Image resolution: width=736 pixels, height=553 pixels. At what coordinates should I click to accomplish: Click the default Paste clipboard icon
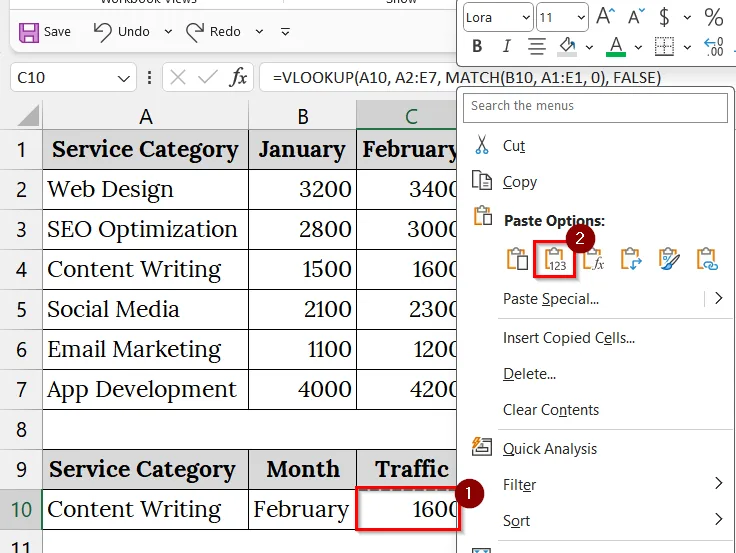click(x=517, y=259)
